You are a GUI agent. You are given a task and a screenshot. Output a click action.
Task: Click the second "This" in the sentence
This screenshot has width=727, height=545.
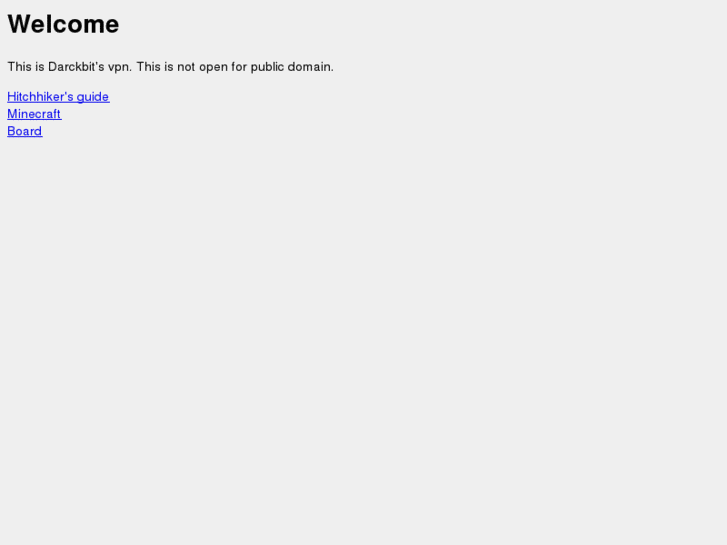pyautogui.click(x=147, y=67)
